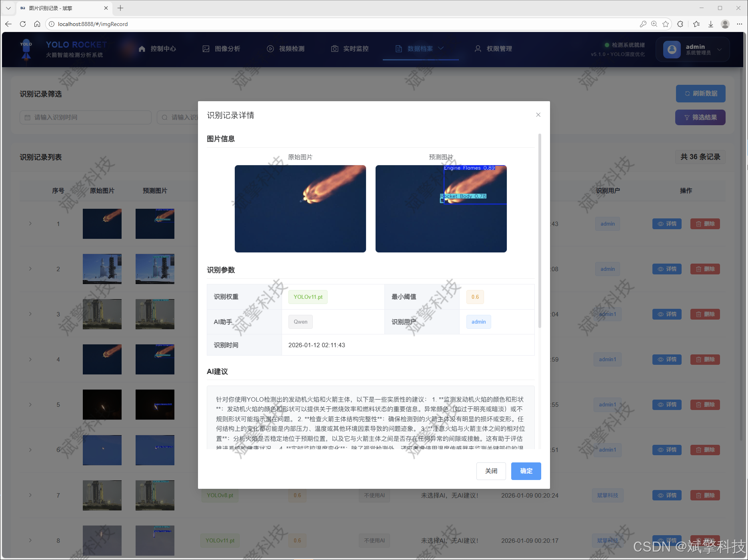The width and height of the screenshot is (748, 560).
Task: Expand row 1 of the record list
Action: (x=30, y=224)
